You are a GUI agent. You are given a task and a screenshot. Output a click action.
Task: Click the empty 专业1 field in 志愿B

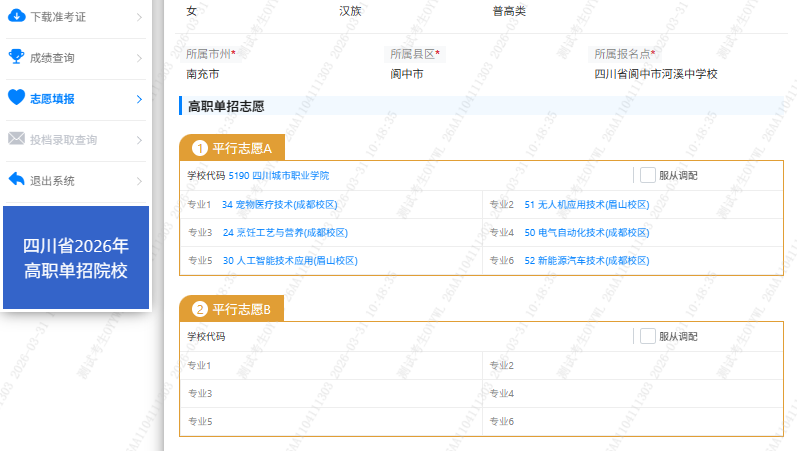[x=331, y=366]
